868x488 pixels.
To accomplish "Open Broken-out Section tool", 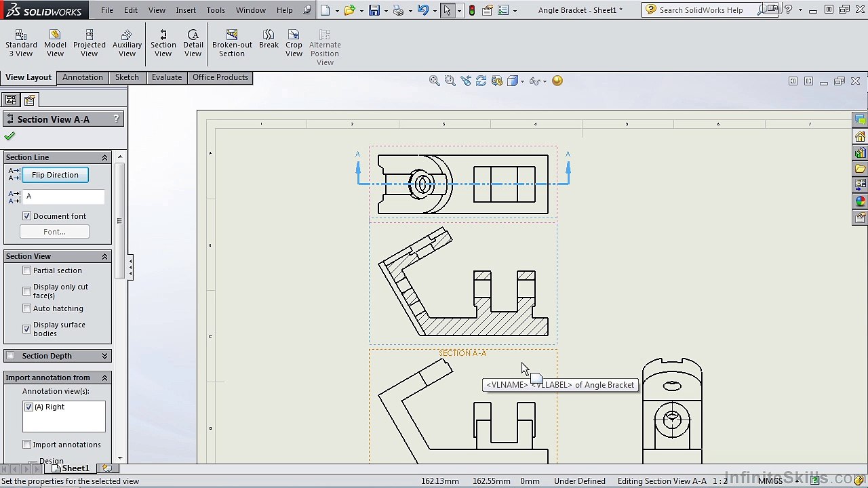I will pos(232,44).
